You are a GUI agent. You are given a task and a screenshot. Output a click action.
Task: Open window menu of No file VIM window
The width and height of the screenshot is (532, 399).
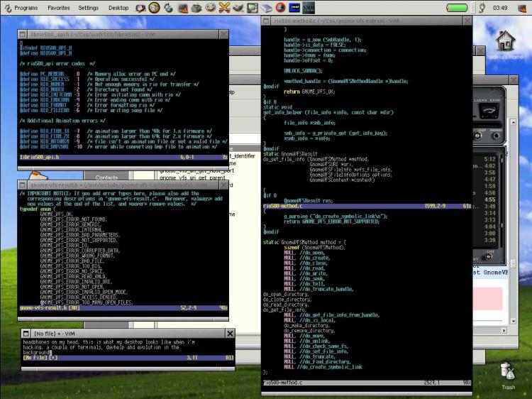pyautogui.click(x=26, y=334)
